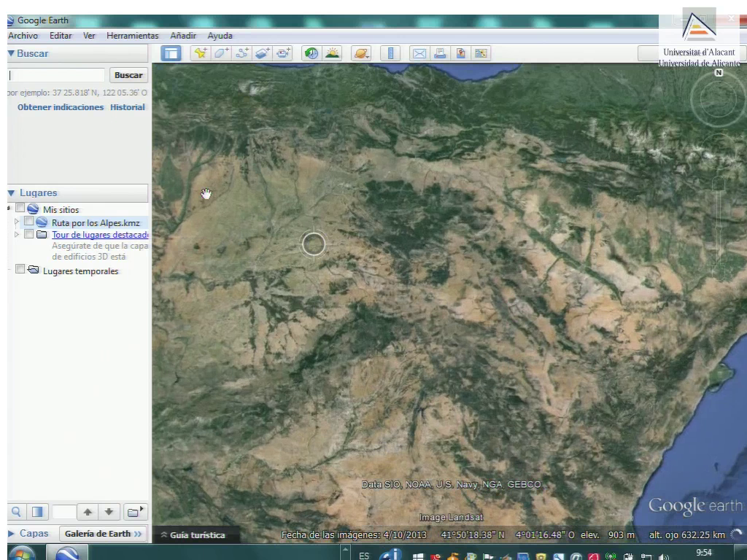Save image toolbar icon
This screenshot has height=560, width=747.
460,53
